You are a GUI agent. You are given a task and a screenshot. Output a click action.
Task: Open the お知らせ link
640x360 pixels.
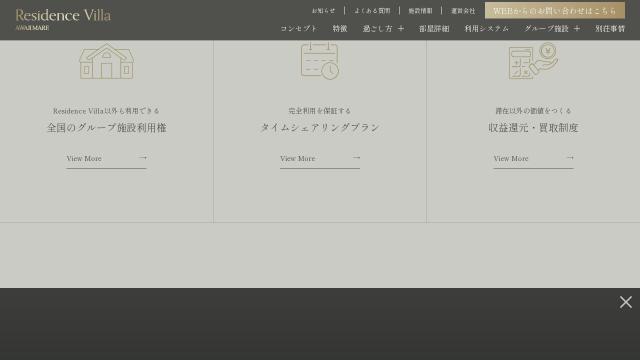[x=323, y=11]
